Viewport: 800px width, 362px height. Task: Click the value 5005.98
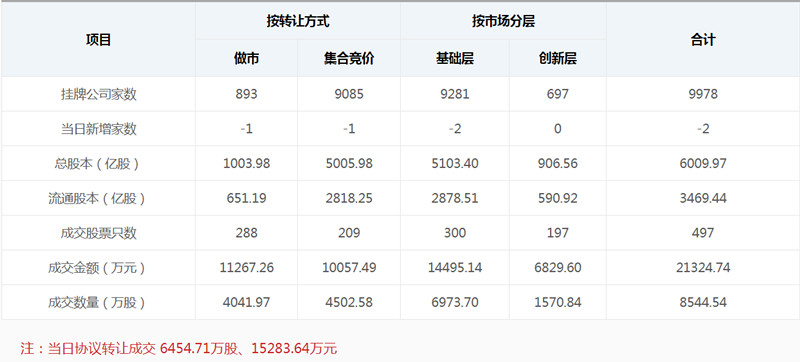pos(349,164)
